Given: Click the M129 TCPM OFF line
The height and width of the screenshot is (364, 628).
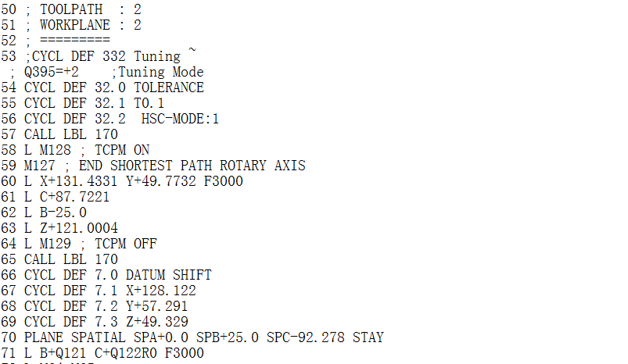Looking at the screenshot, I should click(x=90, y=244).
